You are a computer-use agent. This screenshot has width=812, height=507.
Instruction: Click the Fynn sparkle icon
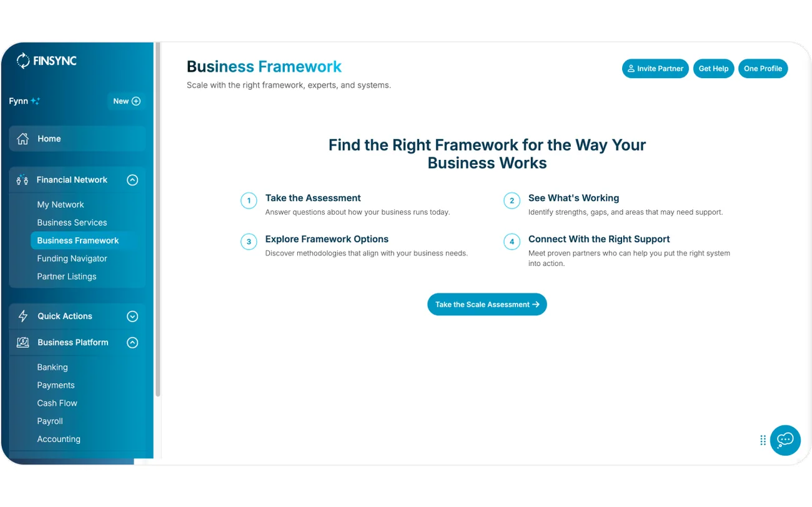(x=36, y=101)
